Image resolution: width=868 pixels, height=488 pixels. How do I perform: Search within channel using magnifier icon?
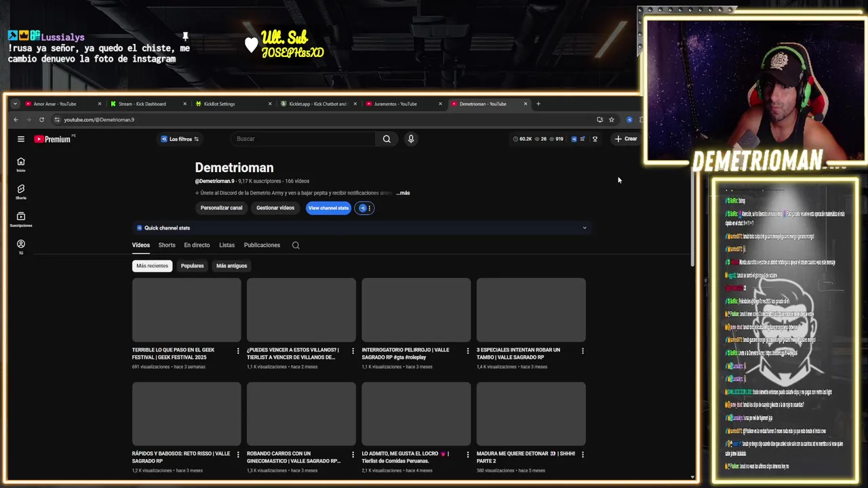[x=296, y=245]
